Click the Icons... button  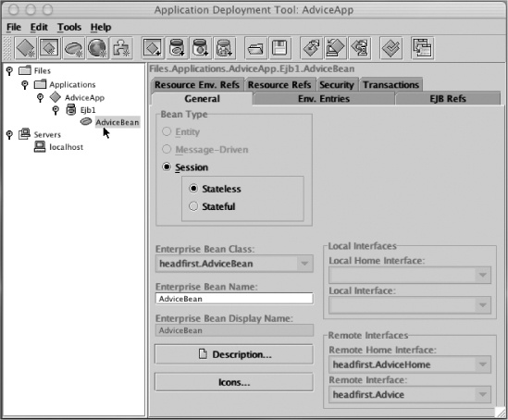tap(234, 382)
